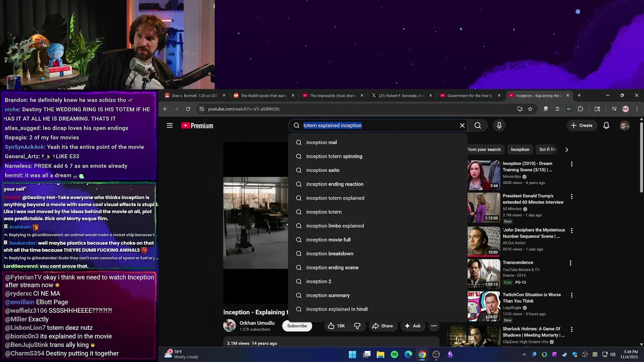Select the Sci-fi films filter chip
Screen dimensions: 644x362
click(547, 149)
